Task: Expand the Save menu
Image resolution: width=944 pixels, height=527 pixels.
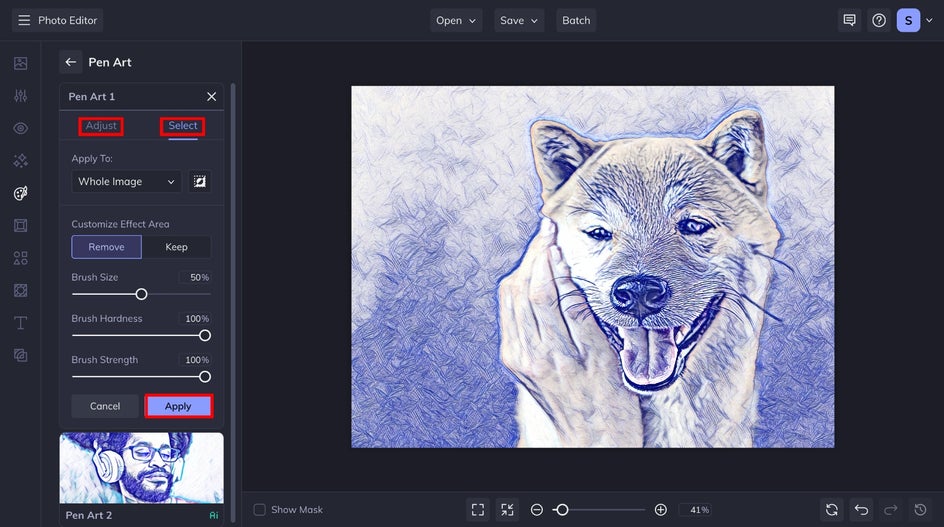Action: click(519, 20)
